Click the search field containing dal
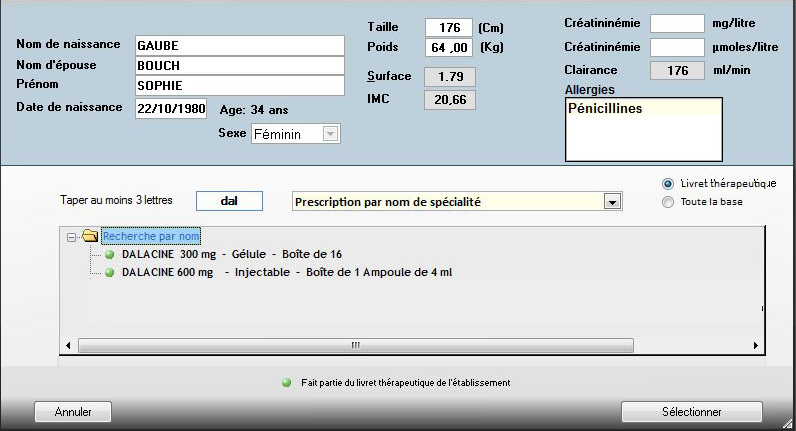The height and width of the screenshot is (431, 796). point(229,201)
